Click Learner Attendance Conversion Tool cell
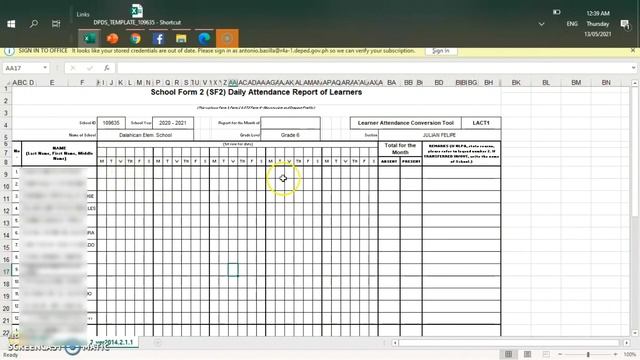 click(406, 123)
